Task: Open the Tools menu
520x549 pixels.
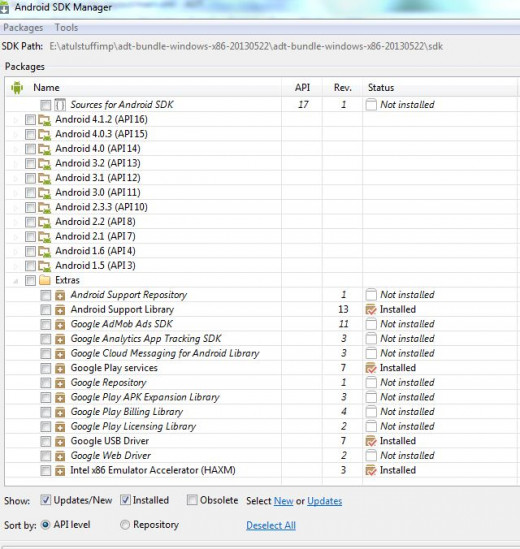Action: [66, 28]
